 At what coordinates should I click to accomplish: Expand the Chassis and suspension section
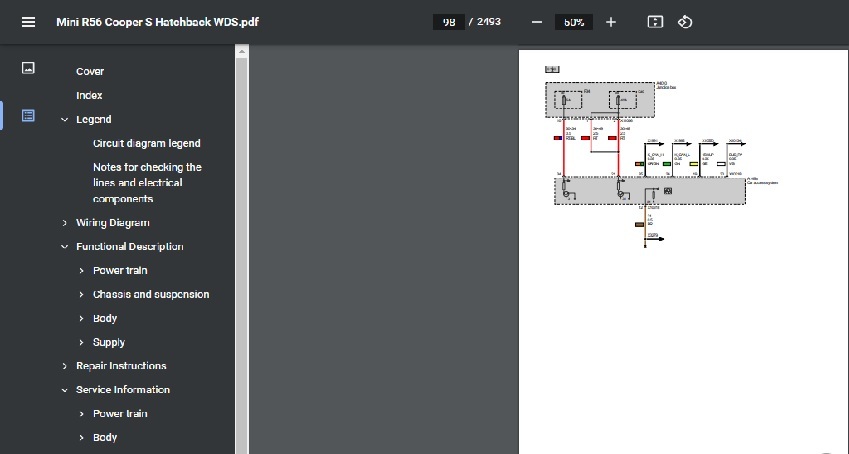coord(81,294)
